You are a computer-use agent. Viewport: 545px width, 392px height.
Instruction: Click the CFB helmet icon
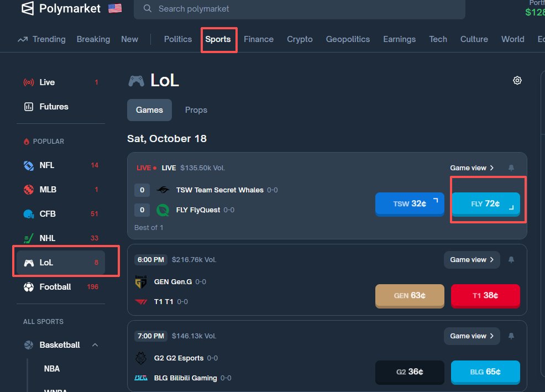pos(29,214)
